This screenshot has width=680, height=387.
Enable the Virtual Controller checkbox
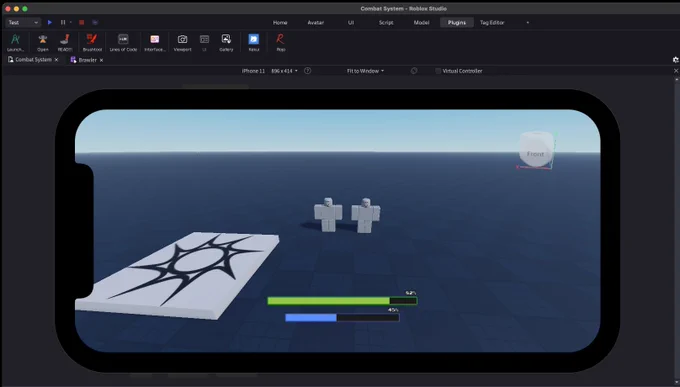pyautogui.click(x=438, y=71)
